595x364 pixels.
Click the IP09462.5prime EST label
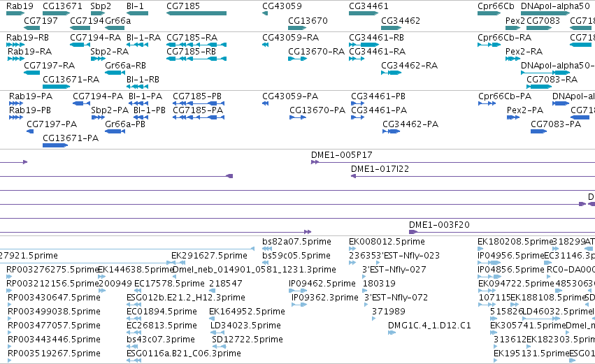322,284
